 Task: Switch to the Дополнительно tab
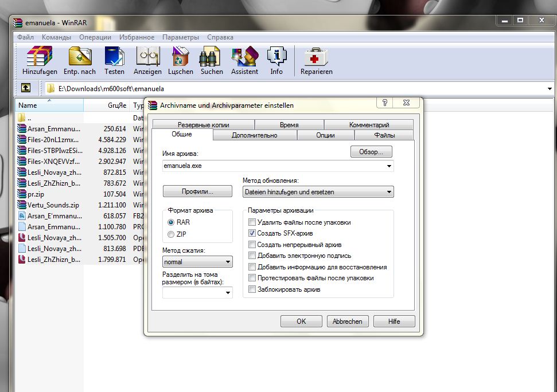point(254,135)
